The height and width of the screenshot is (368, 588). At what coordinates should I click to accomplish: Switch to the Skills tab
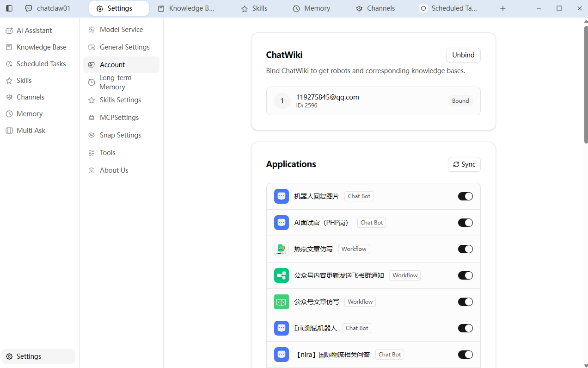(254, 8)
